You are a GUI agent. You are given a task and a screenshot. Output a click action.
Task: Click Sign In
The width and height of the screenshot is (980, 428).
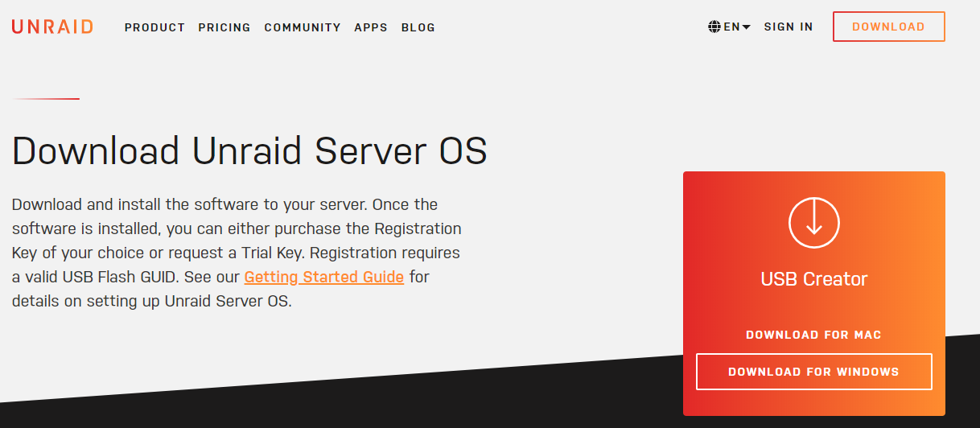pyautogui.click(x=789, y=27)
